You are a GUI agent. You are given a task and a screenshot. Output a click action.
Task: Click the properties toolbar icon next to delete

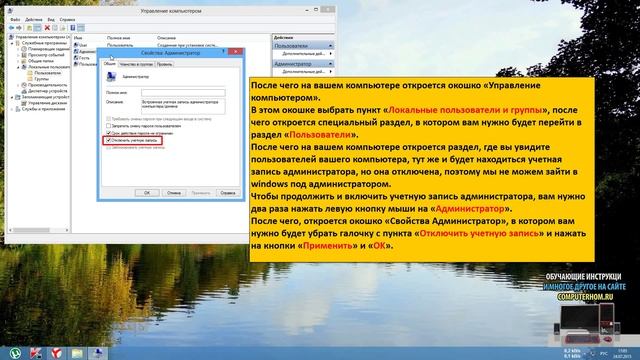click(55, 28)
